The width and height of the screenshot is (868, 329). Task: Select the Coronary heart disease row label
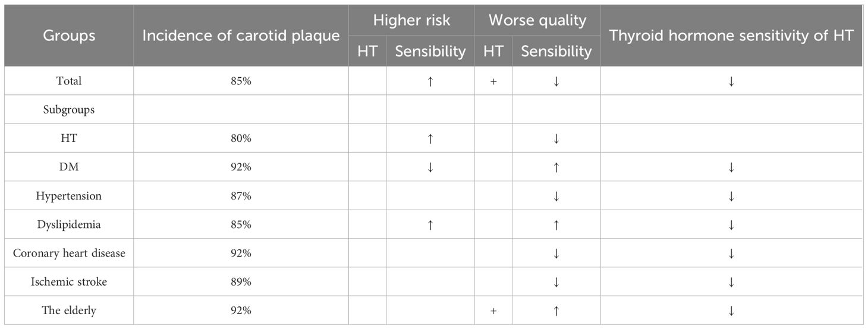pos(69,254)
